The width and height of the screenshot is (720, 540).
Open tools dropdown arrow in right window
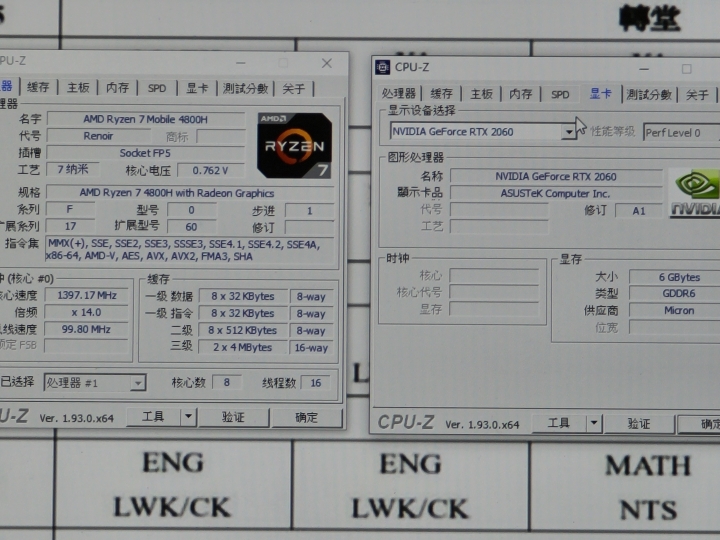pos(594,423)
